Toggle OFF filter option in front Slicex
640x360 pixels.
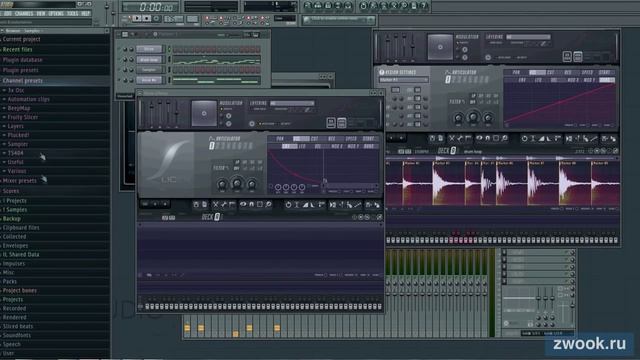click(237, 168)
